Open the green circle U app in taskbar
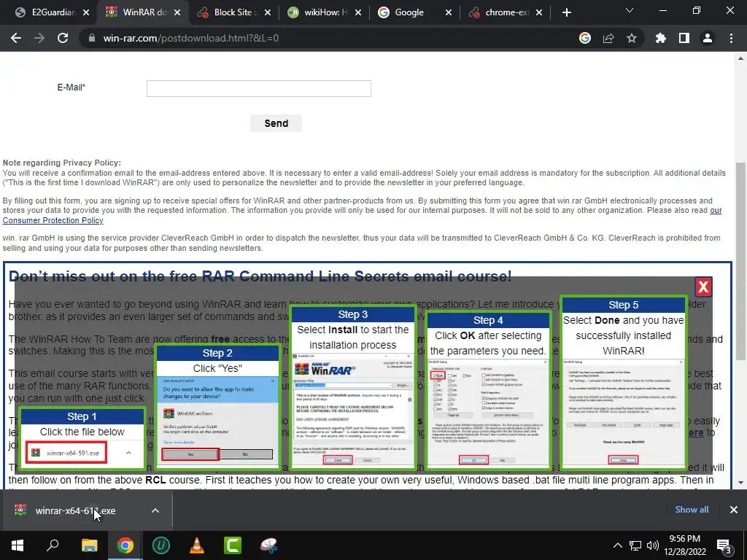The image size is (747, 560). pyautogui.click(x=161, y=545)
